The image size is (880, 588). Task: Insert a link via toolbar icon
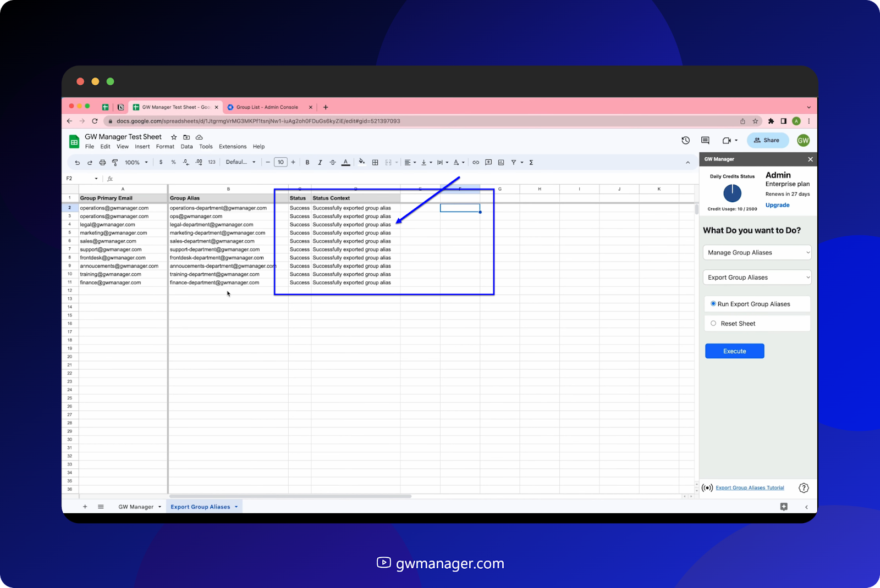(x=476, y=163)
